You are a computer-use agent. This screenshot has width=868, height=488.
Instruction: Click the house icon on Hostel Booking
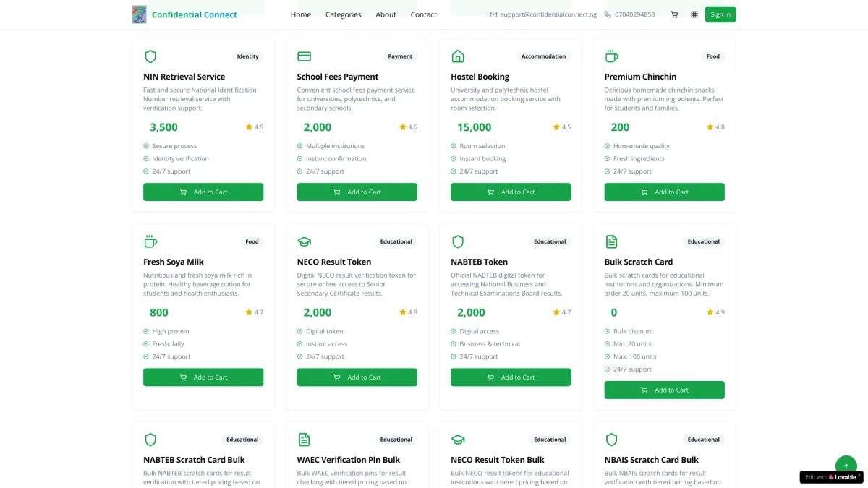pos(458,56)
